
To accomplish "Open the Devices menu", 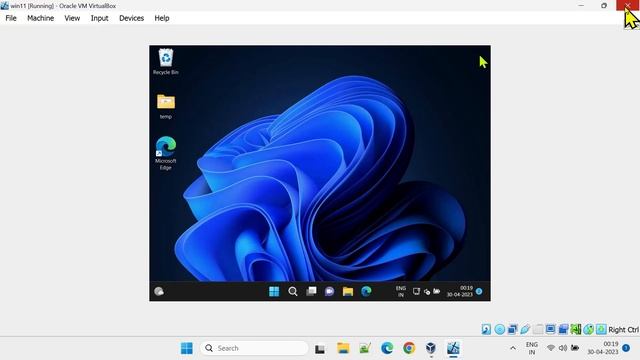I will pyautogui.click(x=131, y=18).
